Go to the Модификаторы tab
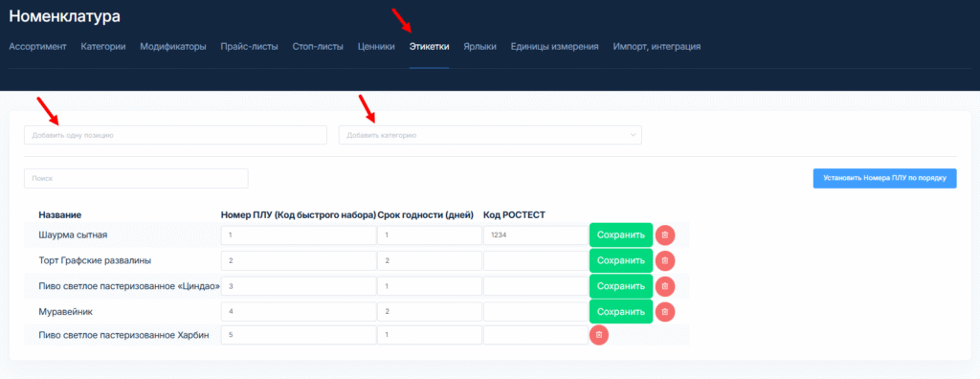The width and height of the screenshot is (980, 379). (x=173, y=46)
